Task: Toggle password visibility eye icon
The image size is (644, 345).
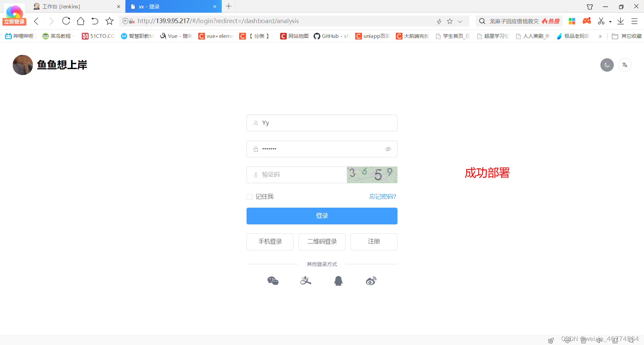Action: tap(388, 149)
